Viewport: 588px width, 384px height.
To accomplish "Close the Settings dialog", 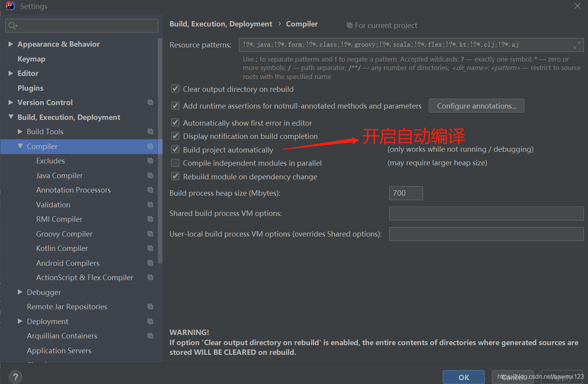I will 578,6.
